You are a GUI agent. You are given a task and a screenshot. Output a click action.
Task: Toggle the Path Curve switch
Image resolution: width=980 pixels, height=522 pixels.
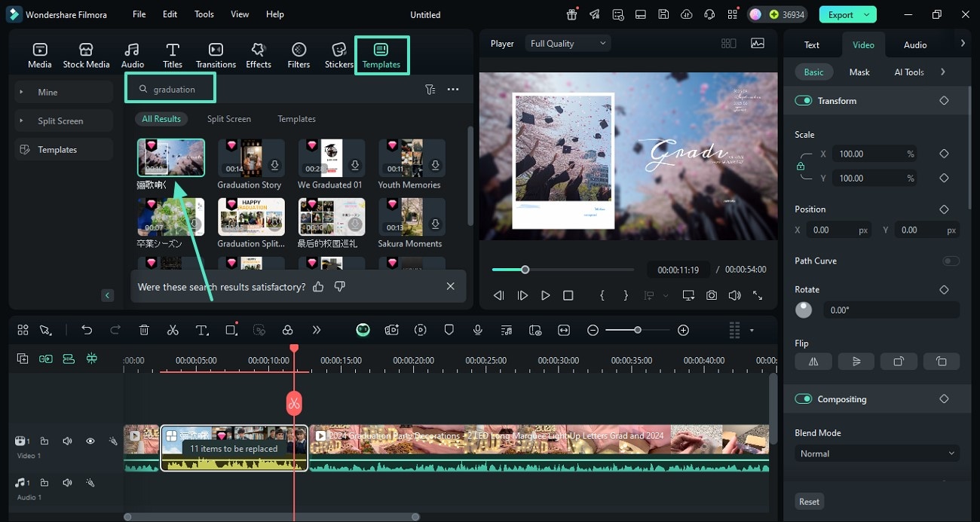(x=951, y=261)
